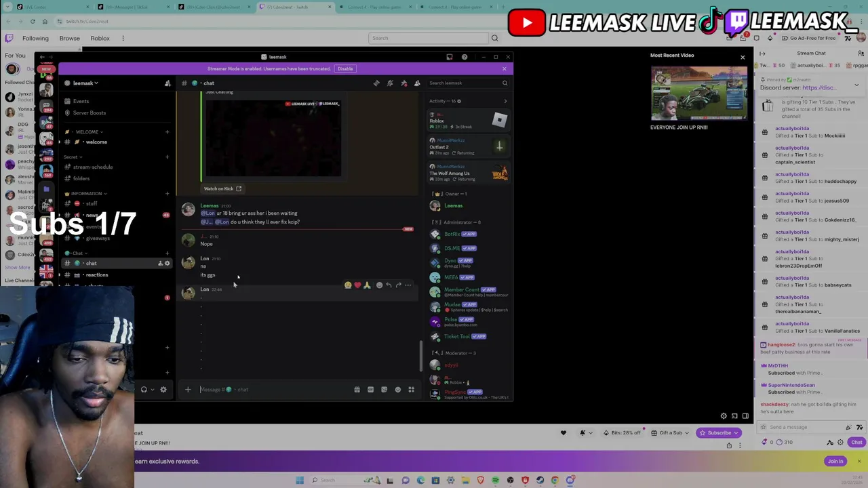Click gear icon on the chat channel row
This screenshot has width=868, height=488.
tap(167, 263)
